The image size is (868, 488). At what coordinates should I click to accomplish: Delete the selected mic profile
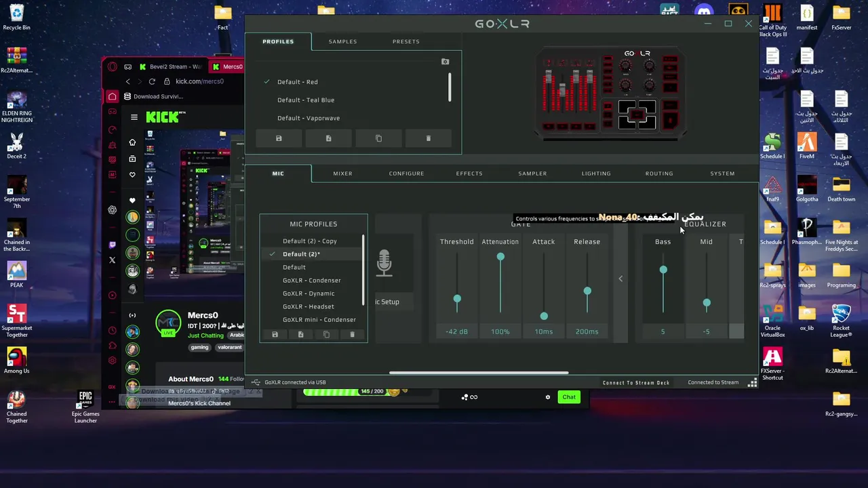click(352, 335)
